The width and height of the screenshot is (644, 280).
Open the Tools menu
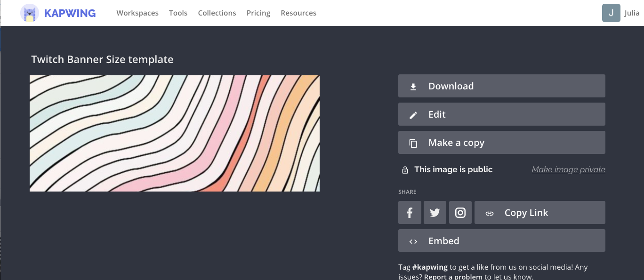(x=178, y=13)
